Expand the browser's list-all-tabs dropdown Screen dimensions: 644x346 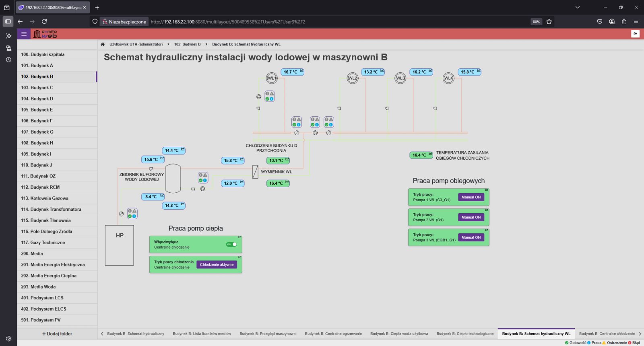coord(577,7)
